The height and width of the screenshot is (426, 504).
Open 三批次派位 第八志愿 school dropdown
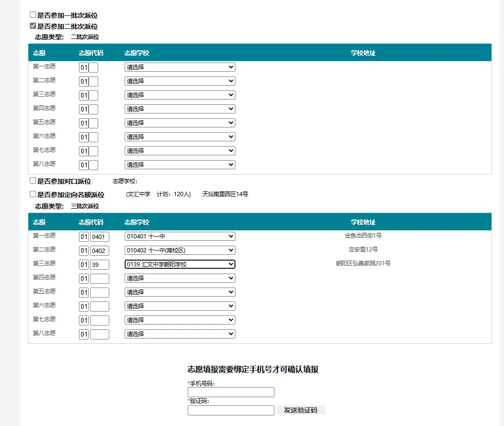coord(180,334)
